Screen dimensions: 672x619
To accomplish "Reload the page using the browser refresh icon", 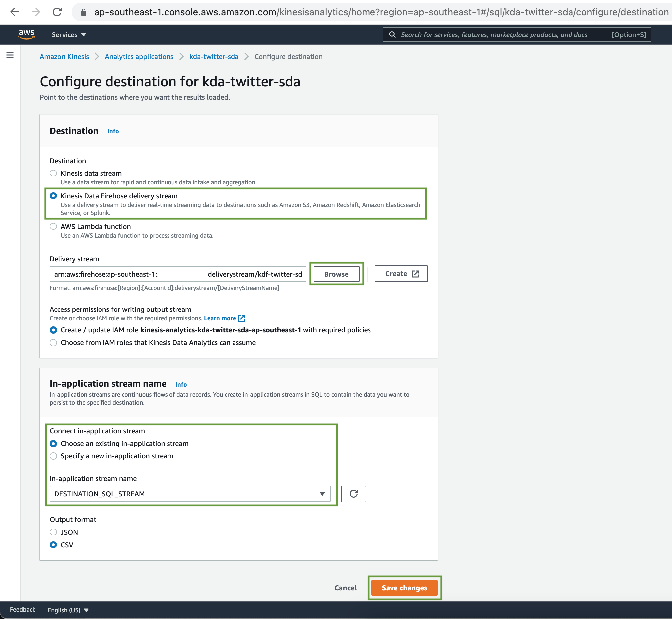I will [x=57, y=12].
